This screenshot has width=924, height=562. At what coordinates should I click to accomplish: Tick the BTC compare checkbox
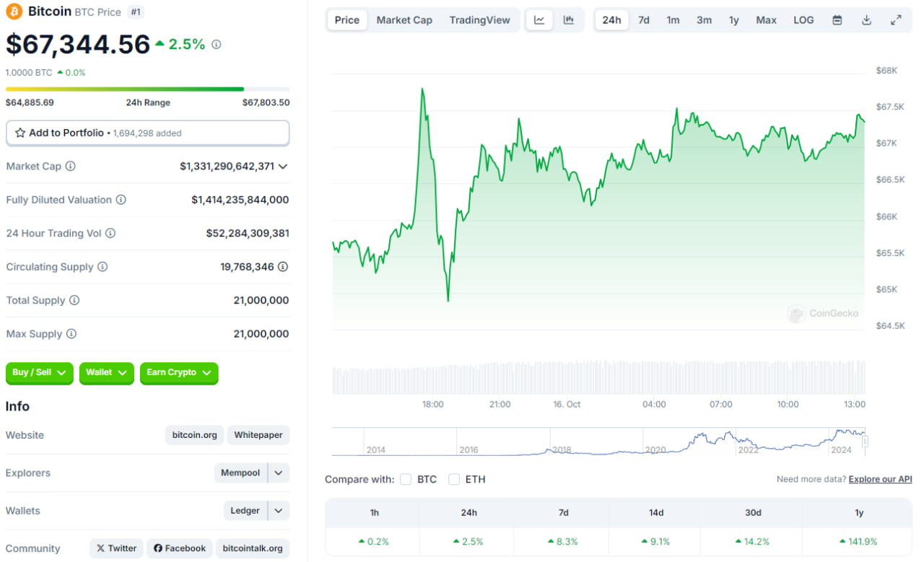click(406, 479)
